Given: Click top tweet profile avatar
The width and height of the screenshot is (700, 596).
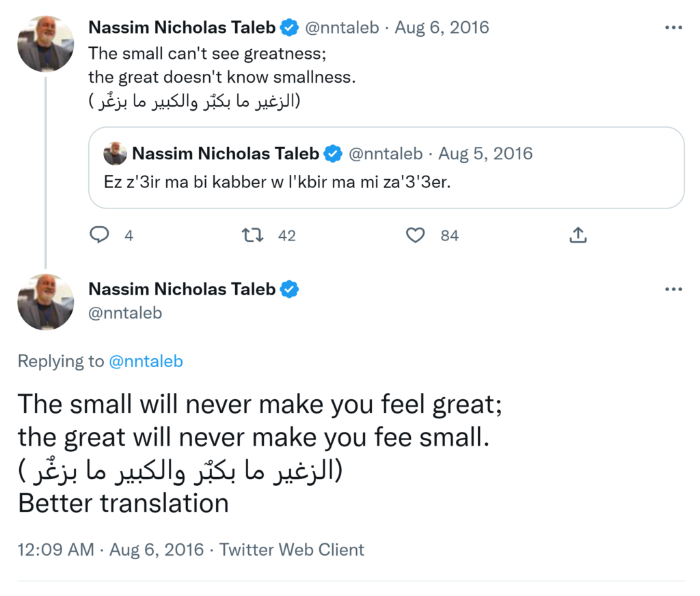Looking at the screenshot, I should click(45, 44).
